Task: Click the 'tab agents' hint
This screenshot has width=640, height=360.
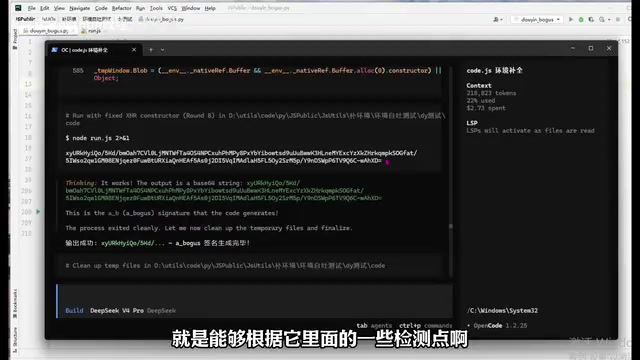Action: tap(374, 326)
